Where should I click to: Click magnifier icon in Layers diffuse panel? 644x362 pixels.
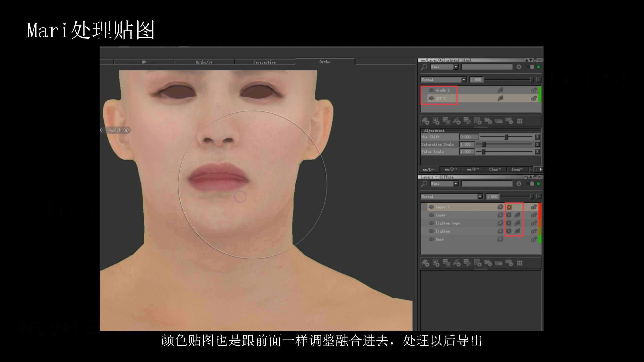point(424,184)
